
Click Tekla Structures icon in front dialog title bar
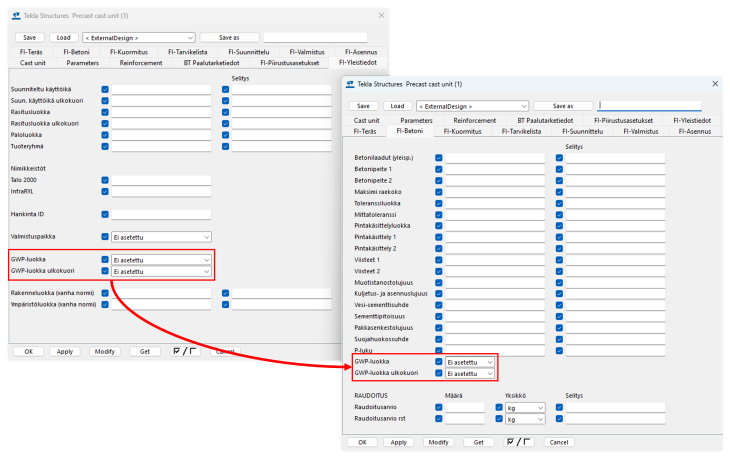(350, 84)
